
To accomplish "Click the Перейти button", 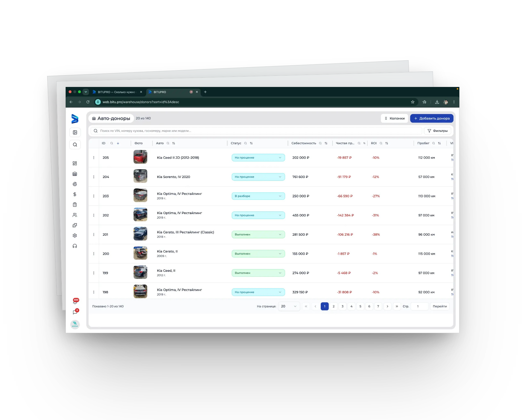I will (x=440, y=306).
